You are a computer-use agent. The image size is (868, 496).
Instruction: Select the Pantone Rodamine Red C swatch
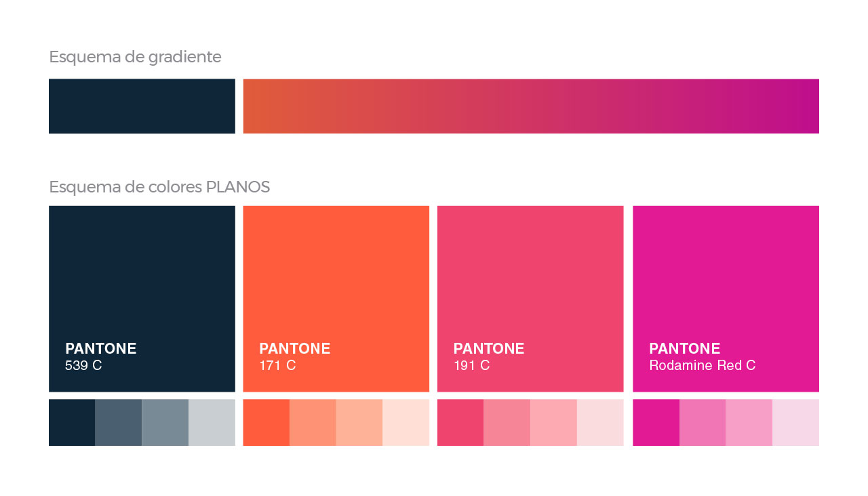726,299
